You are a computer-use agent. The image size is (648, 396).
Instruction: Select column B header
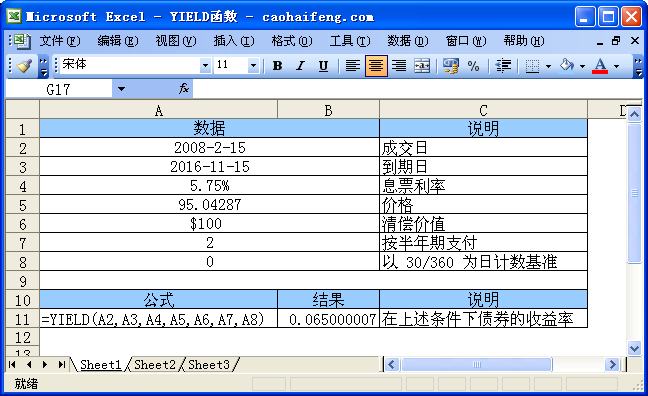328,110
